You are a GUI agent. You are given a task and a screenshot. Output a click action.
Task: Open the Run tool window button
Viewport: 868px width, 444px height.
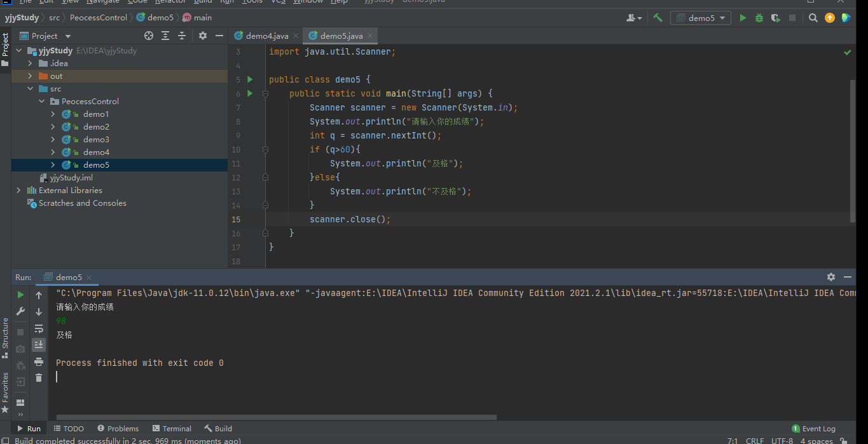(29, 429)
